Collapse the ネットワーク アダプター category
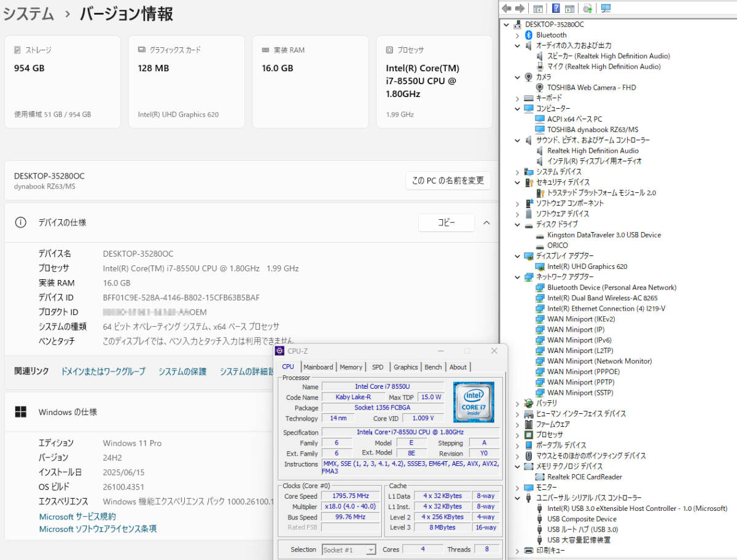The image size is (737, 560). [518, 277]
